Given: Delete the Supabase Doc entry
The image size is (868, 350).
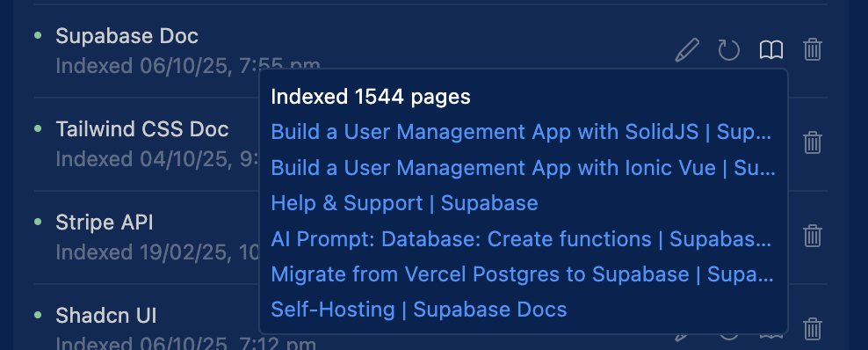Looking at the screenshot, I should point(812,50).
